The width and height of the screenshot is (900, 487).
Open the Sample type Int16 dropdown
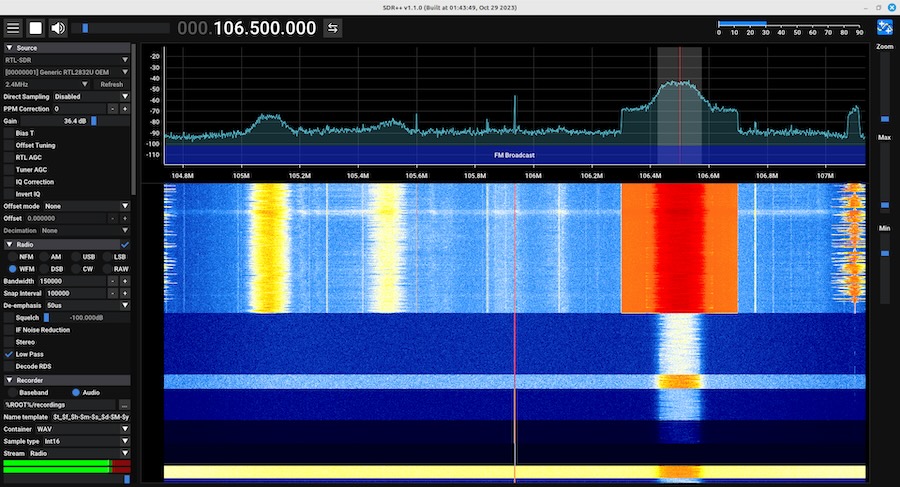pos(86,441)
